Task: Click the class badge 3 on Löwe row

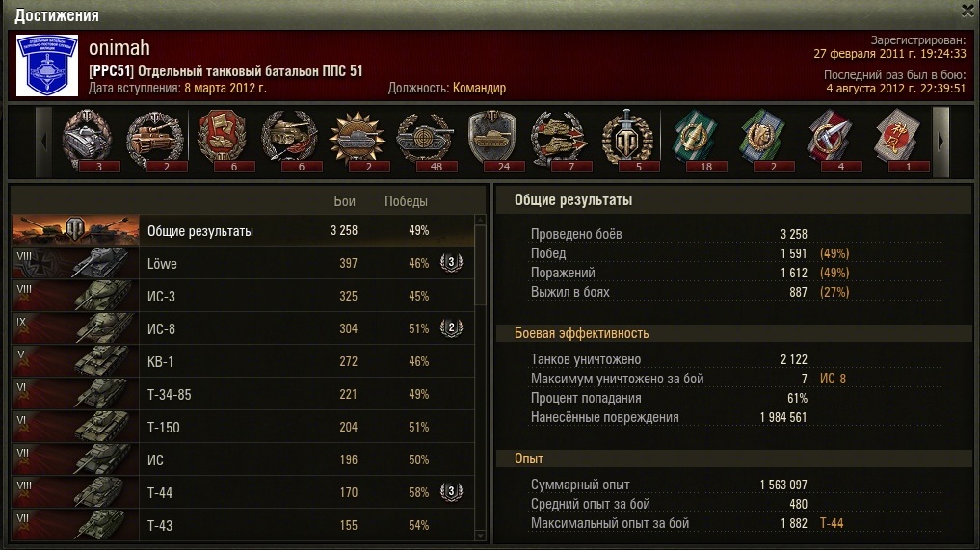Action: point(451,263)
